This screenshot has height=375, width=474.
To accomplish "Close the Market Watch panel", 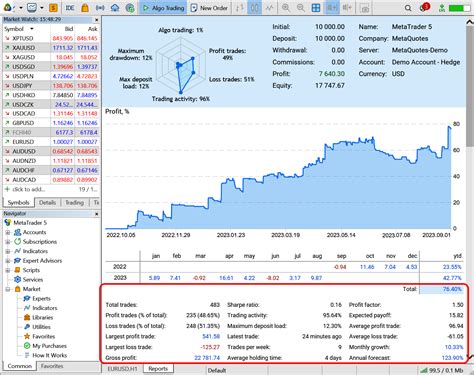I will click(97, 20).
